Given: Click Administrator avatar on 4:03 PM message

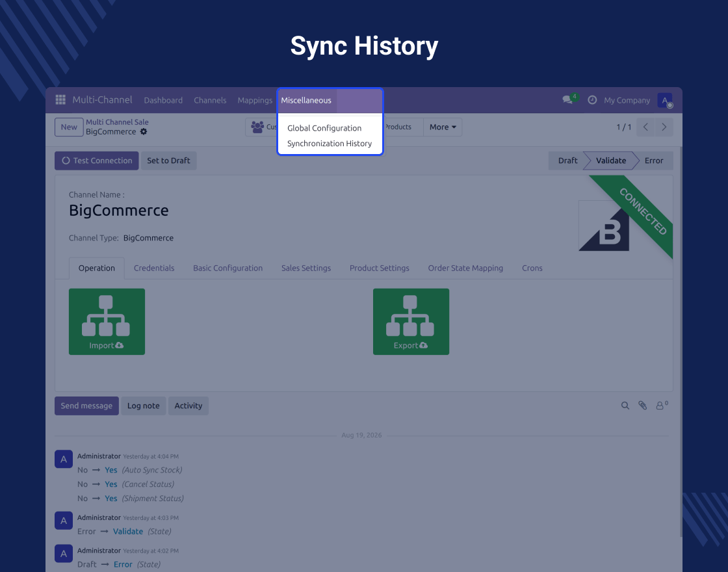Looking at the screenshot, I should pyautogui.click(x=64, y=521).
